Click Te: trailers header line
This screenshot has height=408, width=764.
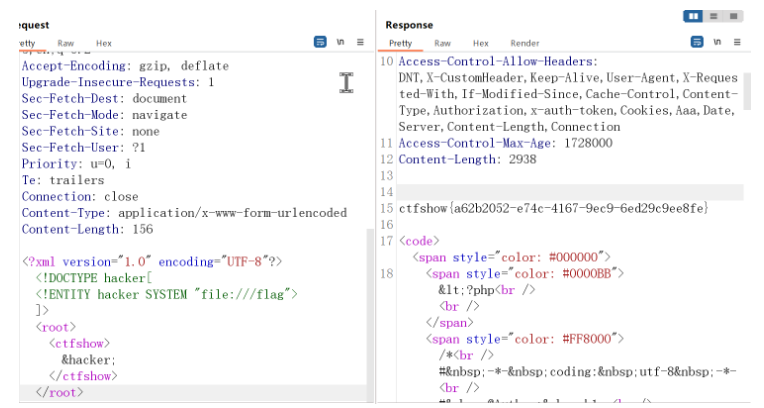click(63, 180)
